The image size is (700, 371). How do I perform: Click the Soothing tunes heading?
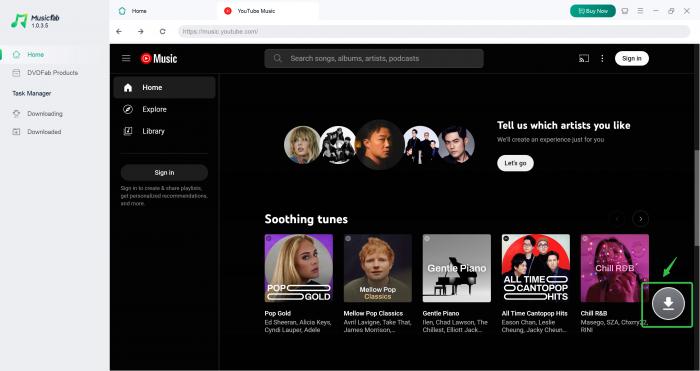[x=306, y=219]
